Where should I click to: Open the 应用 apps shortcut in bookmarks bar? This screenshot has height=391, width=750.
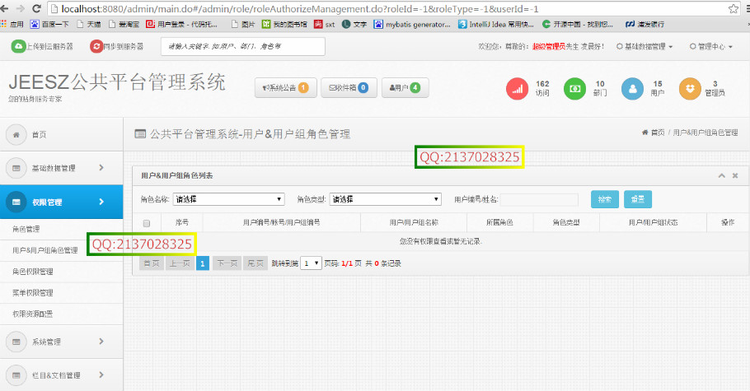[x=12, y=24]
